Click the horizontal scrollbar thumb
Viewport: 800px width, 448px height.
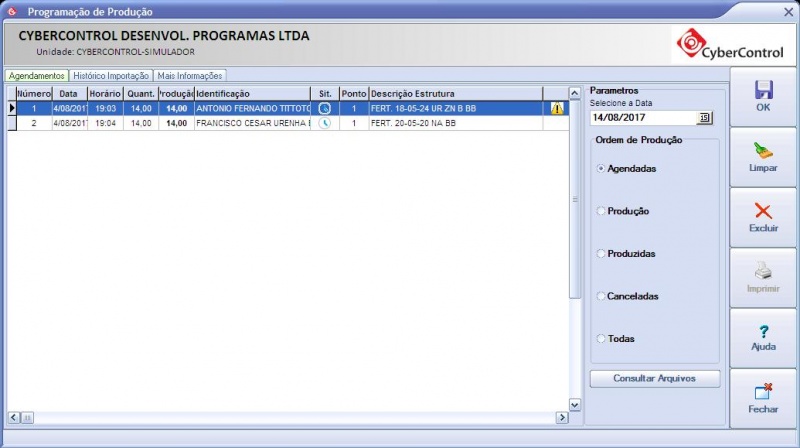click(x=28, y=418)
